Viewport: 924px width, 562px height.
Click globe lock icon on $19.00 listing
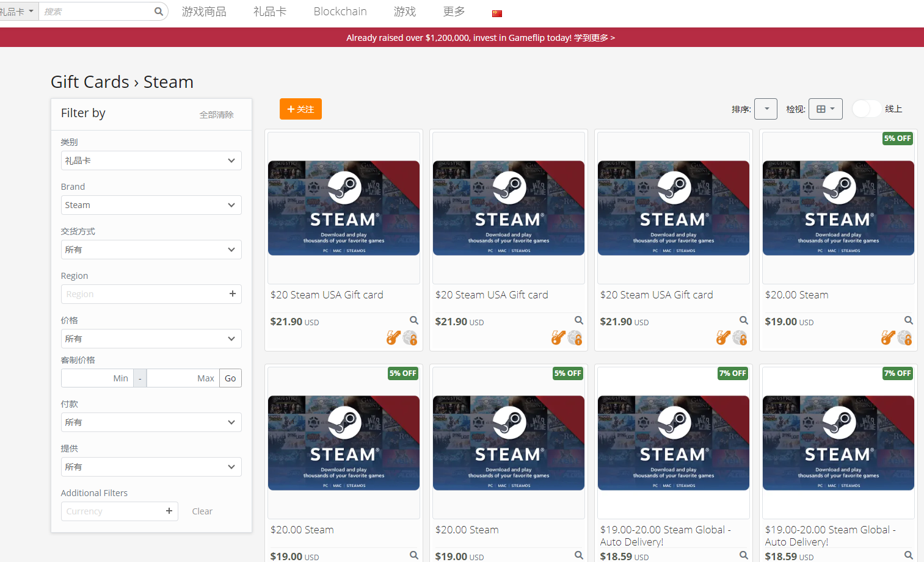coord(905,337)
